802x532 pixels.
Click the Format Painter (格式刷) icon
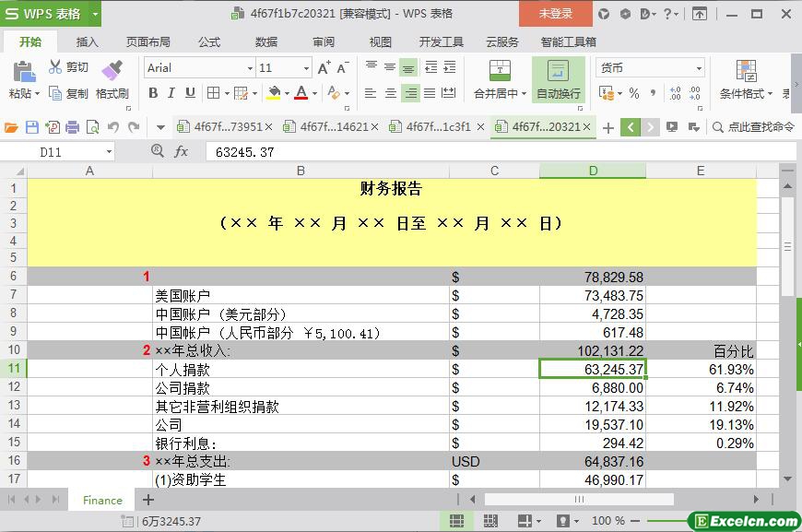click(112, 72)
